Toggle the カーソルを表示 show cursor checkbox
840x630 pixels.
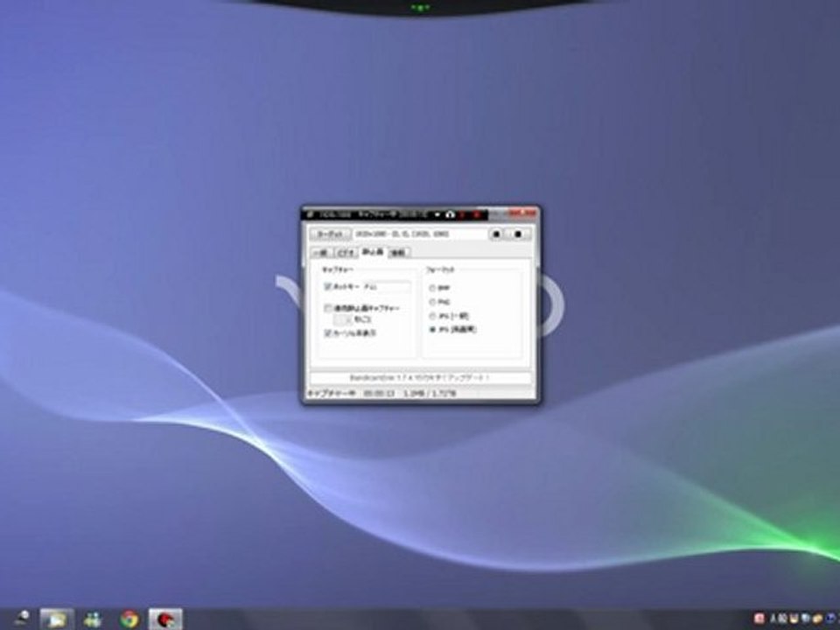[328, 333]
